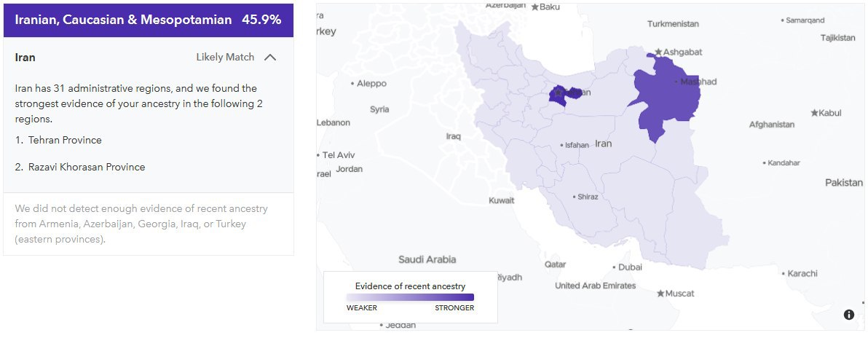Click the Isfahan city dot on map
Image resolution: width=868 pixels, height=338 pixels.
tap(561, 145)
